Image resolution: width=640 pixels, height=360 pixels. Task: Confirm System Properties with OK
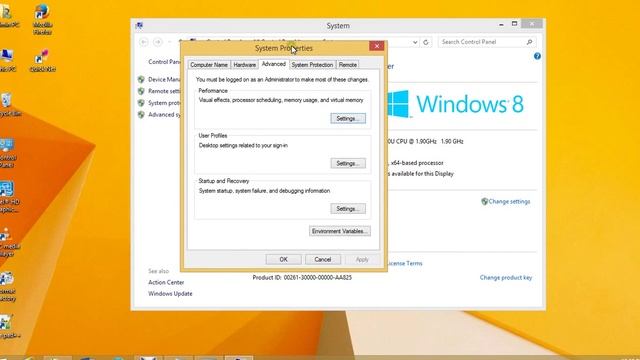[283, 260]
